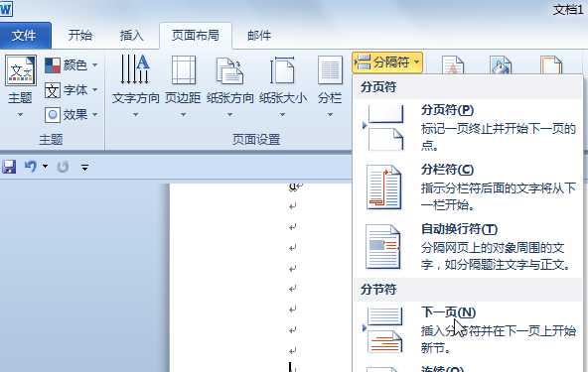Click the 分栏 columns icon
The width and height of the screenshot is (588, 372).
(330, 70)
